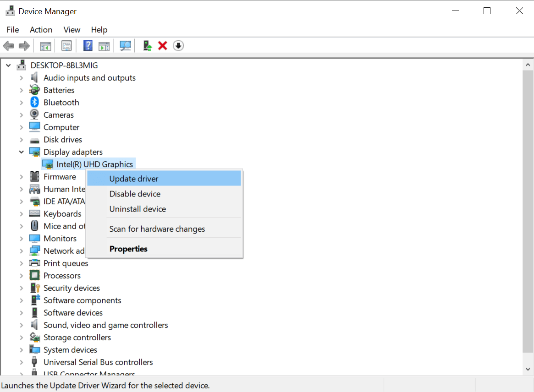Click the back navigation arrow
The image size is (534, 392).
click(8, 45)
